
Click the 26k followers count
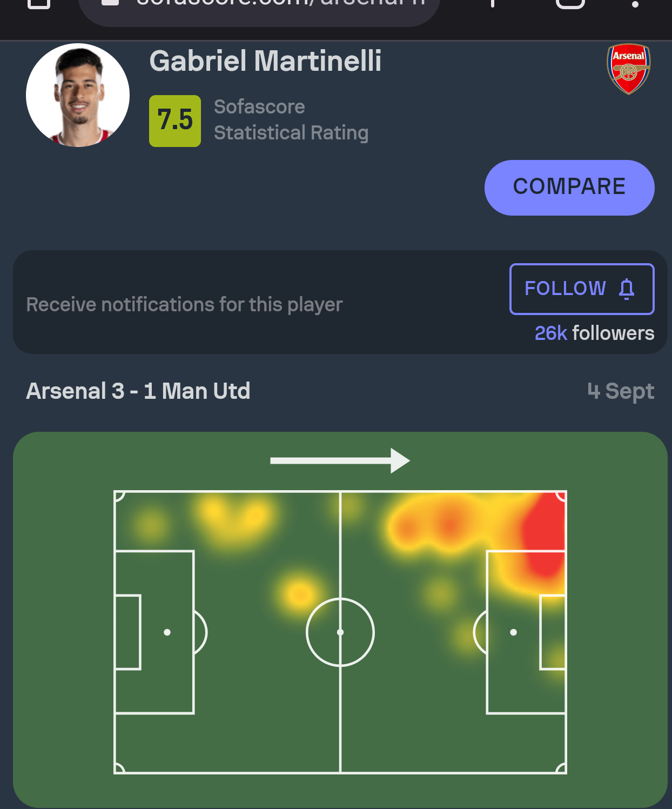tap(594, 333)
